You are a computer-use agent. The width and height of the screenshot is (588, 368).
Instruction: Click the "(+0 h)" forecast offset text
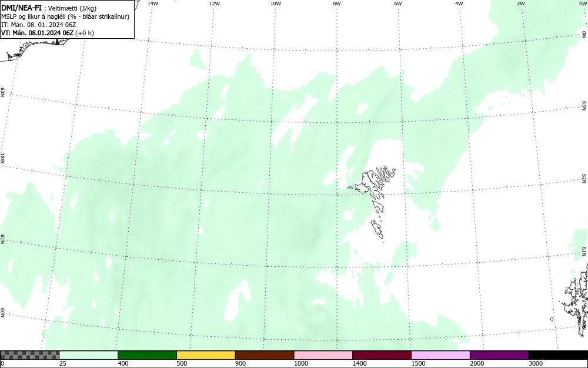pyautogui.click(x=84, y=33)
